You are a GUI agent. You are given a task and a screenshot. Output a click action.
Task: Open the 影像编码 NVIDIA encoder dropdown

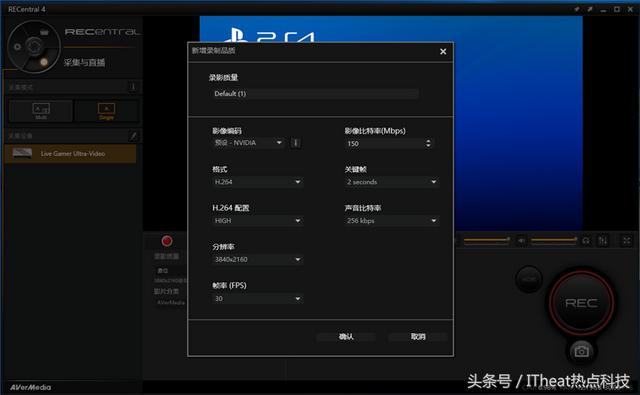pyautogui.click(x=248, y=143)
